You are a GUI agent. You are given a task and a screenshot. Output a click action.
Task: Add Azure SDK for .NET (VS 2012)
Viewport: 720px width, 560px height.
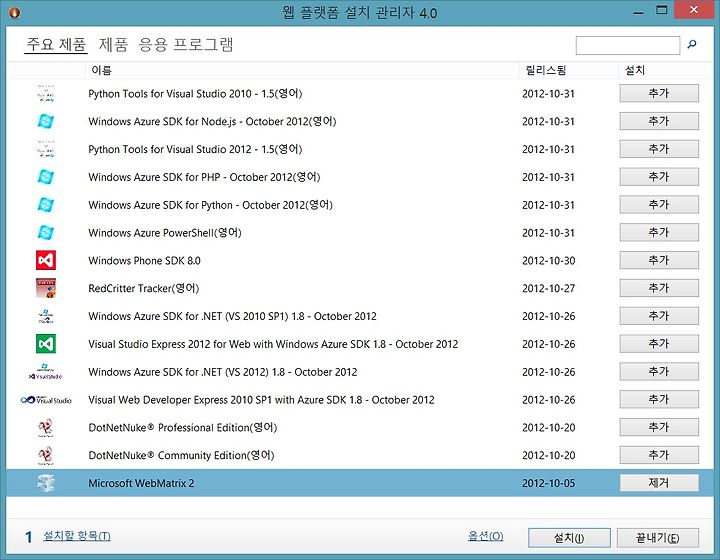(x=659, y=371)
